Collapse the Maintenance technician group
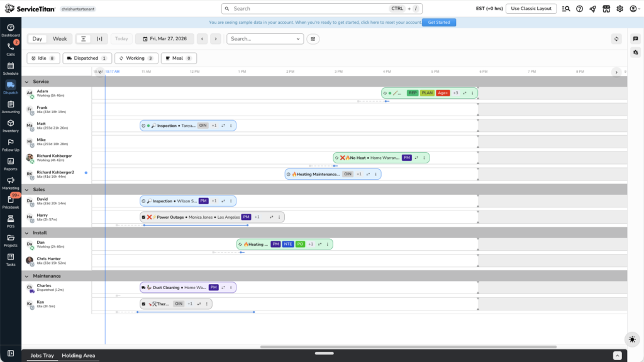The image size is (644, 362). click(26, 276)
